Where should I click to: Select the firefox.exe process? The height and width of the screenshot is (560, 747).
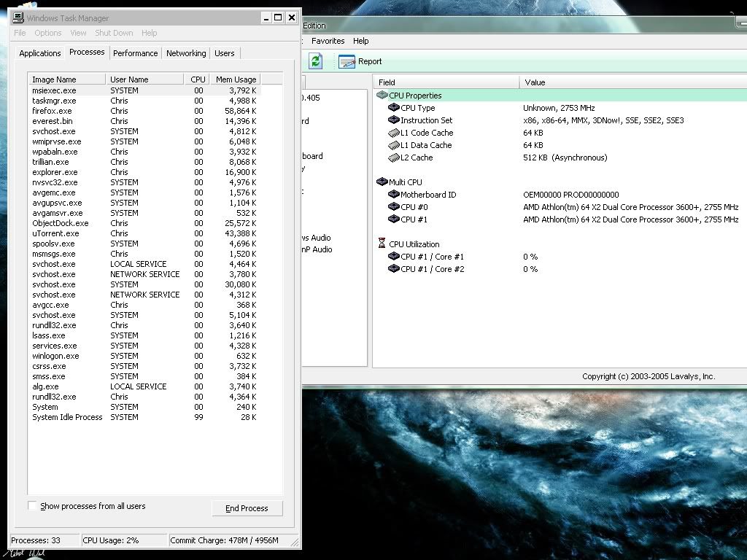[x=145, y=111]
